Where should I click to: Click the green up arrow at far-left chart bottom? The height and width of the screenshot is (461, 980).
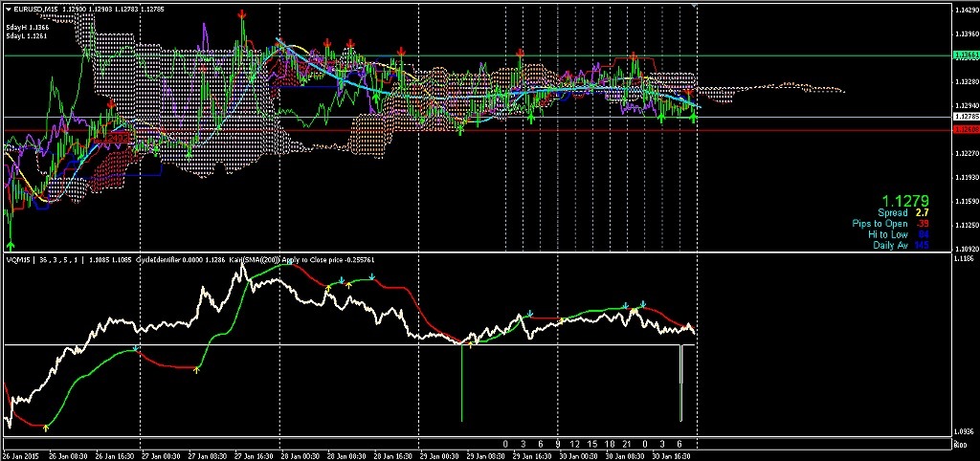click(x=11, y=246)
